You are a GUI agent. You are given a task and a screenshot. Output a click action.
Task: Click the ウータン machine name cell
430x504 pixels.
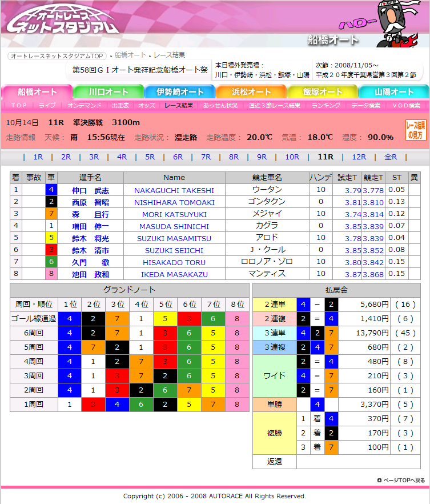(x=267, y=190)
